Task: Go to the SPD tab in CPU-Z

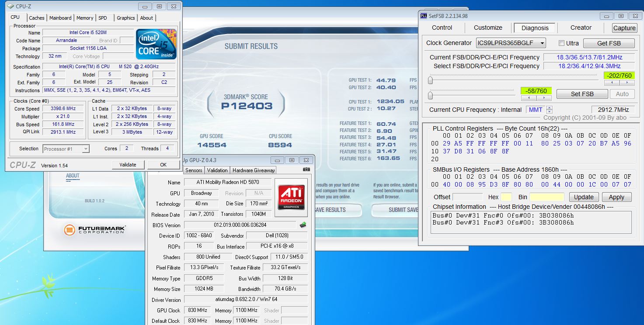Action: [103, 18]
